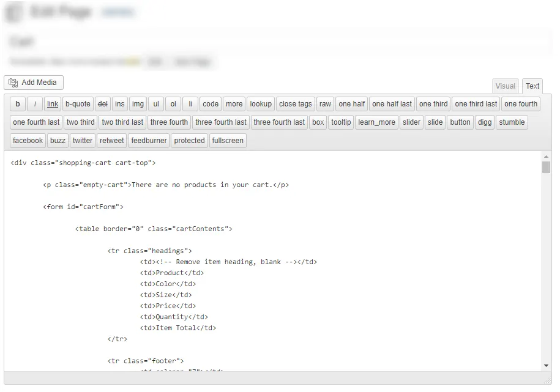This screenshot has width=560, height=392.
Task: Apply bold with the b quicktag
Action: pyautogui.click(x=18, y=104)
